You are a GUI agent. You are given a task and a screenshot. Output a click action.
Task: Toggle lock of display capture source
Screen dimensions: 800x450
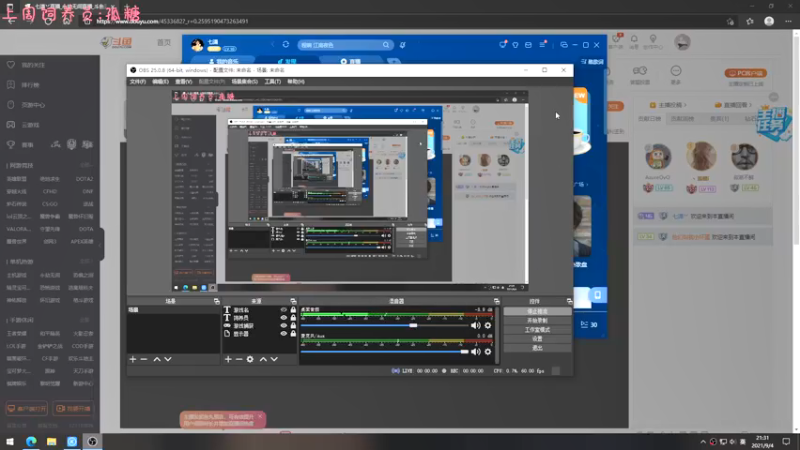coord(293,334)
